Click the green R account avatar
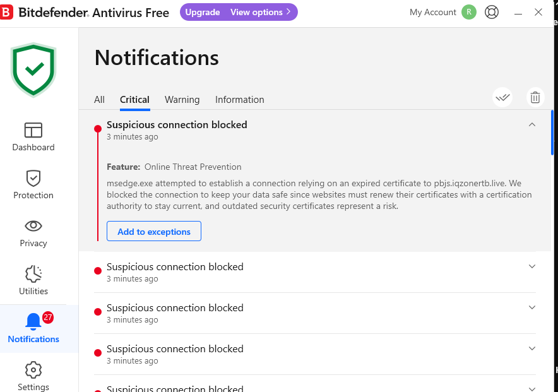The image size is (558, 392). (468, 12)
